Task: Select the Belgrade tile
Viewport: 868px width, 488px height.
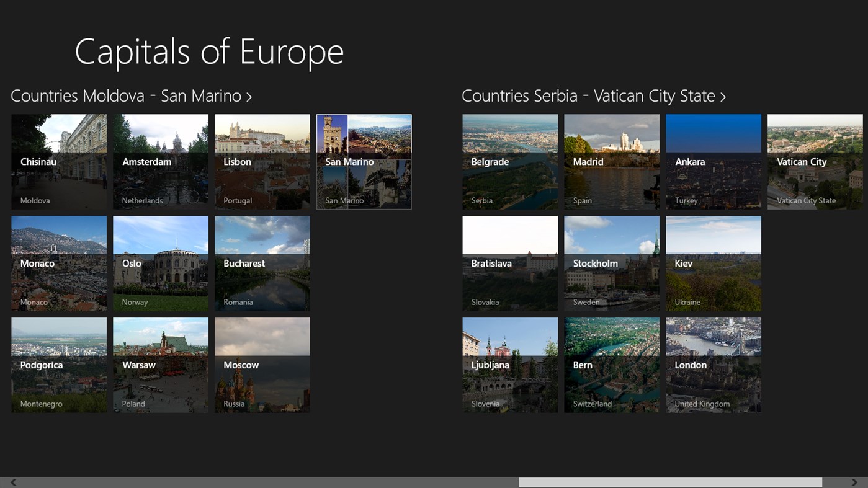Action: (509, 161)
